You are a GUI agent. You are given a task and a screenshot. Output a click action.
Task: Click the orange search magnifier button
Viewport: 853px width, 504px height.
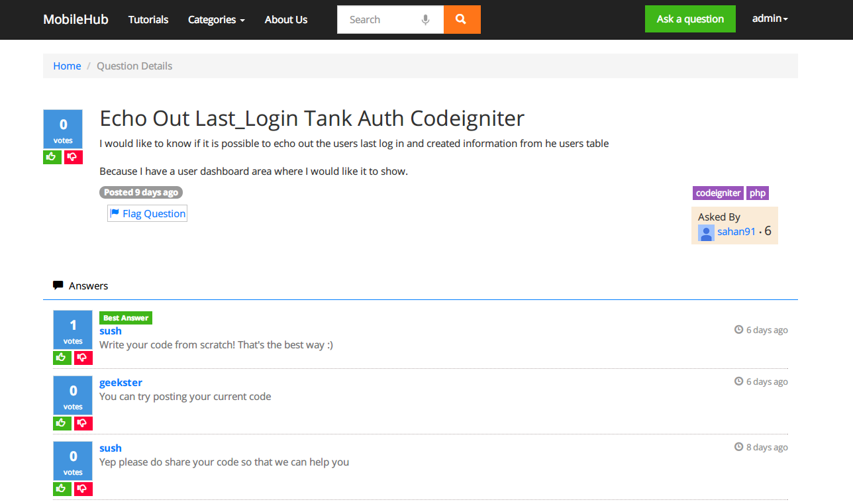(x=462, y=19)
